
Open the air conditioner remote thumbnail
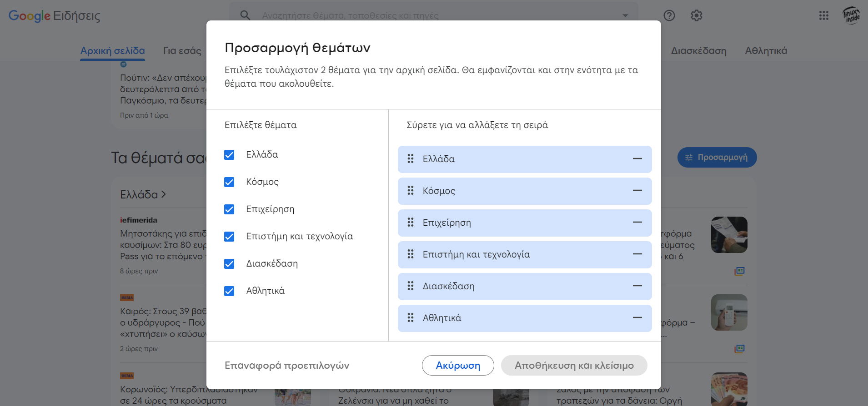(x=729, y=312)
